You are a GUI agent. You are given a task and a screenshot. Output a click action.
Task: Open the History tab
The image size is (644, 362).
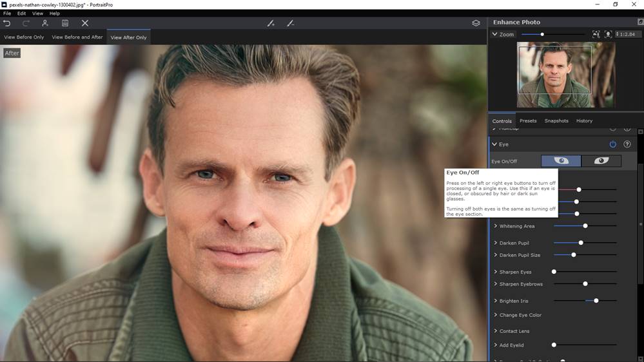(x=584, y=120)
